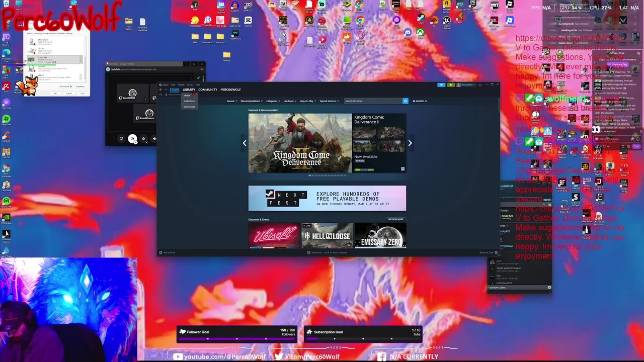The width and height of the screenshot is (644, 362).
Task: Share screen button in Twitch window
Action: [x=121, y=139]
